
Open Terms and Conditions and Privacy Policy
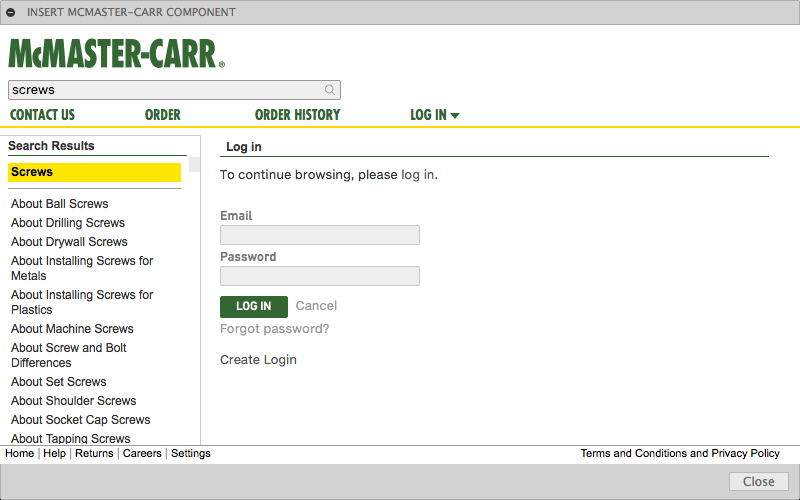[680, 453]
